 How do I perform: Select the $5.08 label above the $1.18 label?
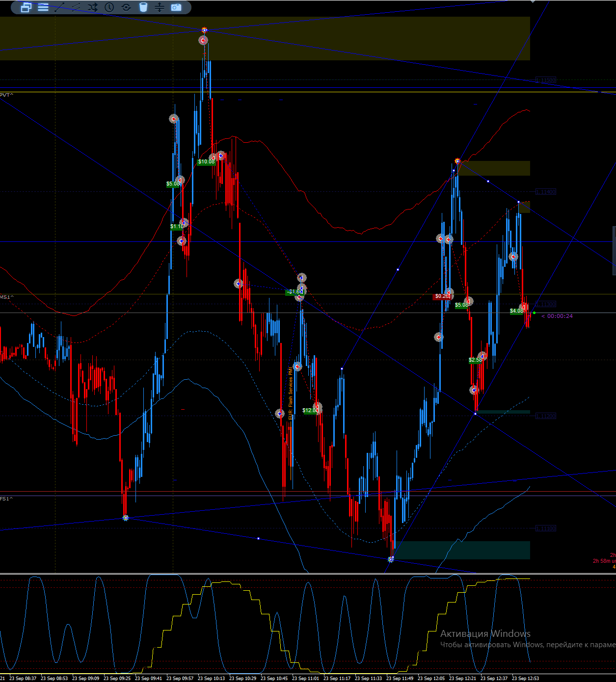click(x=173, y=184)
